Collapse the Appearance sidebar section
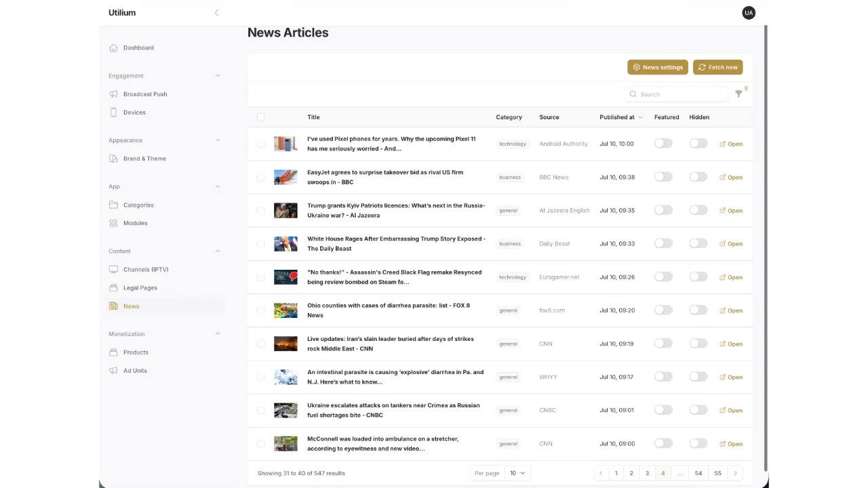Viewport: 868px width, 488px height. click(x=218, y=140)
